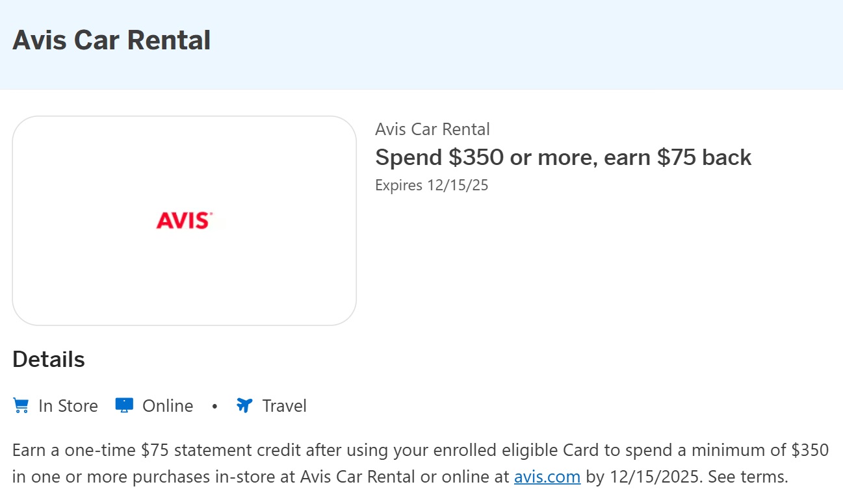
Task: Select the "Spend $350 or more" offer headline
Action: click(x=563, y=157)
